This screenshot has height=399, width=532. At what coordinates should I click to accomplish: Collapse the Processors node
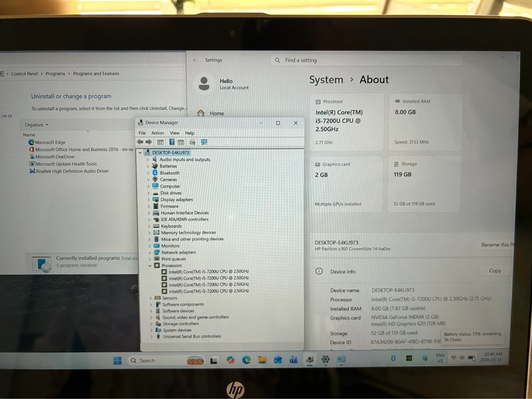150,265
